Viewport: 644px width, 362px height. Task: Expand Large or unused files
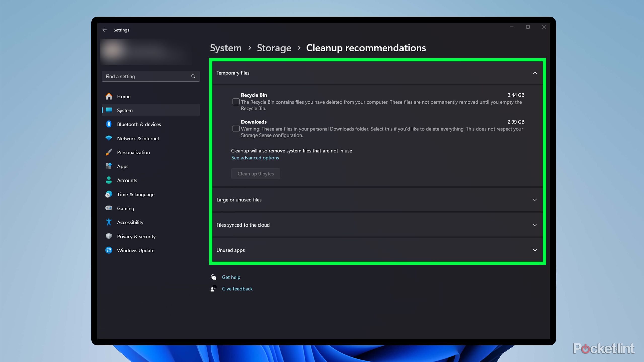[535, 200]
